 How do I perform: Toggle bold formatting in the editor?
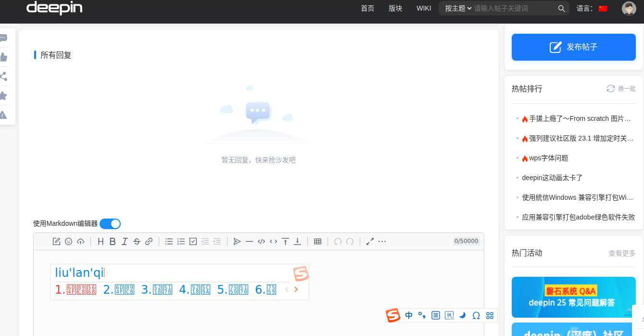click(x=113, y=241)
